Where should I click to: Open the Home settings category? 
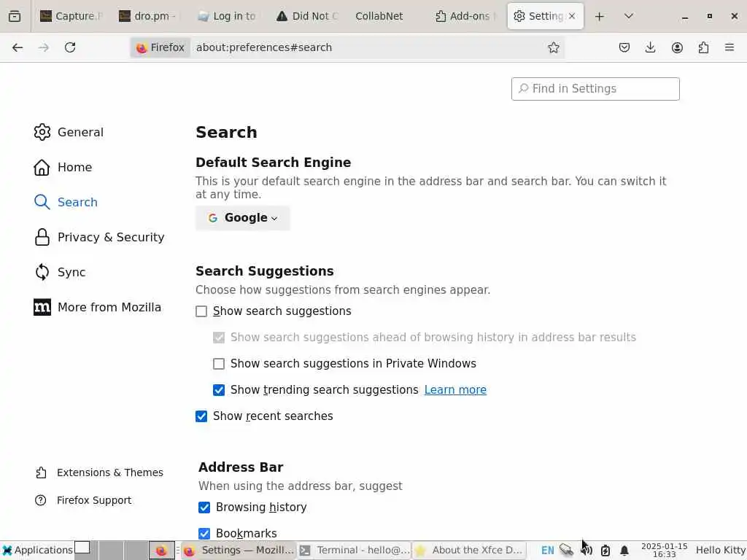63,167
